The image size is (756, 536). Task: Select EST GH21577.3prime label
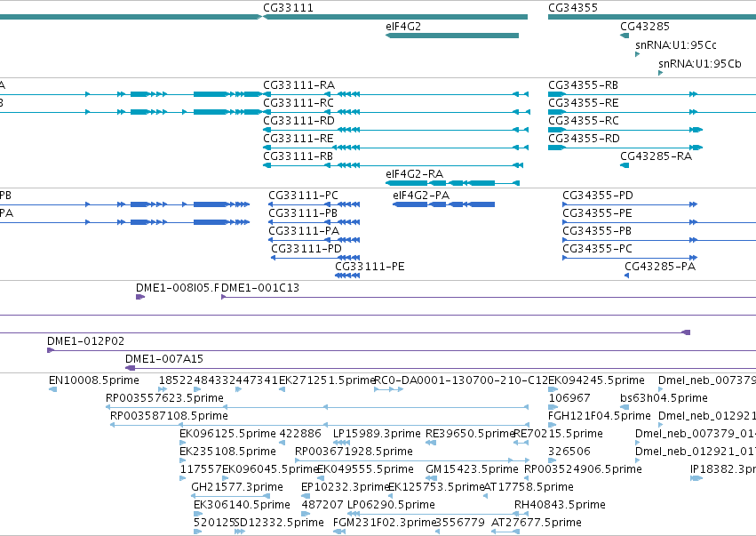coord(237,487)
